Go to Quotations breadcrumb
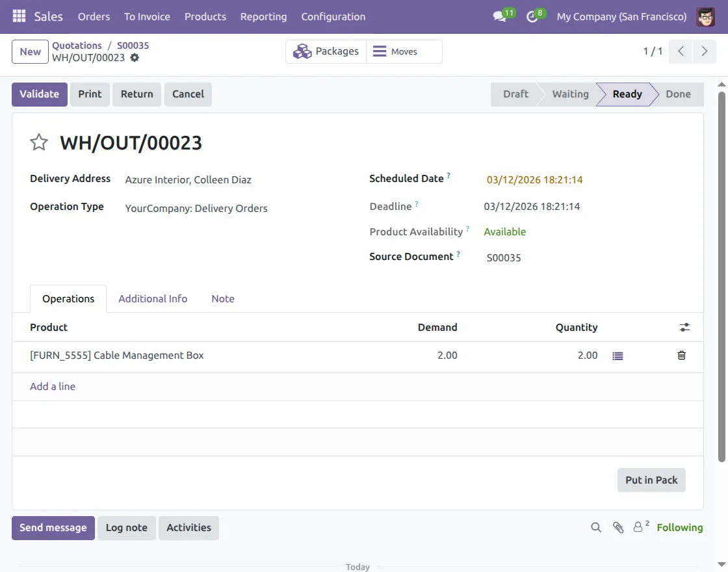 pyautogui.click(x=77, y=45)
